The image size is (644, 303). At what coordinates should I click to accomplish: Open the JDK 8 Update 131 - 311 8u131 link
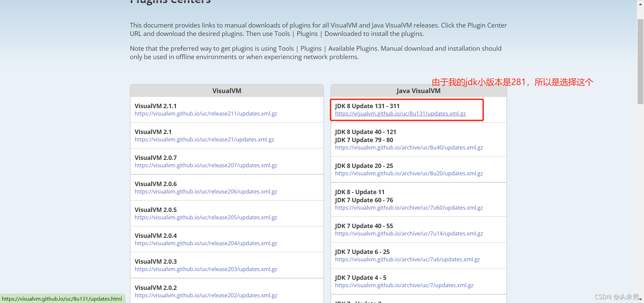pyautogui.click(x=400, y=114)
